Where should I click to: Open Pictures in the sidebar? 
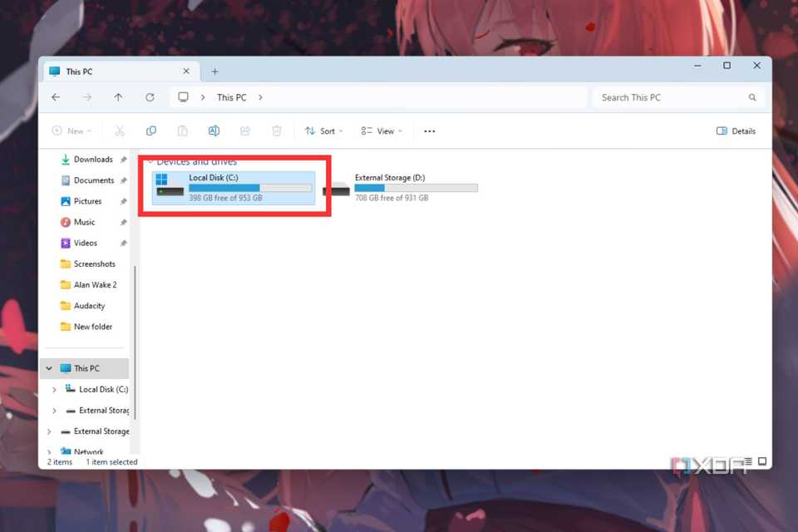[x=87, y=201]
